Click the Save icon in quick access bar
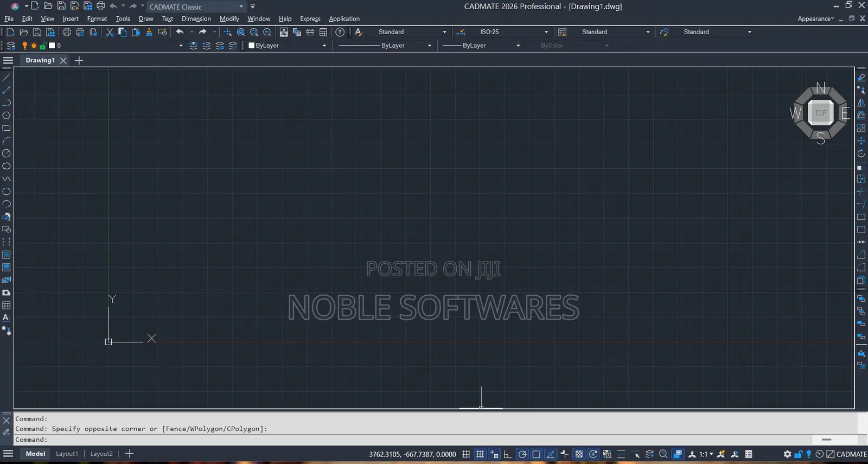The height and width of the screenshot is (464, 868). coord(61,6)
